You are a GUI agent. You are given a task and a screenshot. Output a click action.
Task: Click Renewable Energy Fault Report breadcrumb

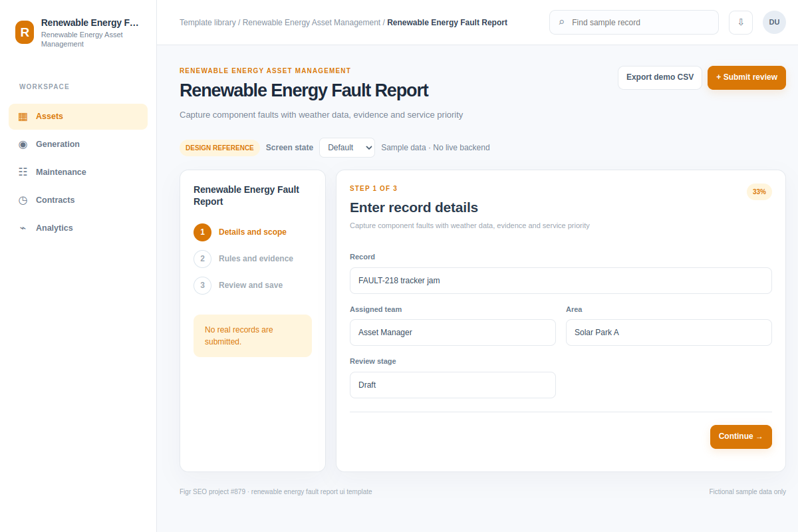pyautogui.click(x=447, y=23)
